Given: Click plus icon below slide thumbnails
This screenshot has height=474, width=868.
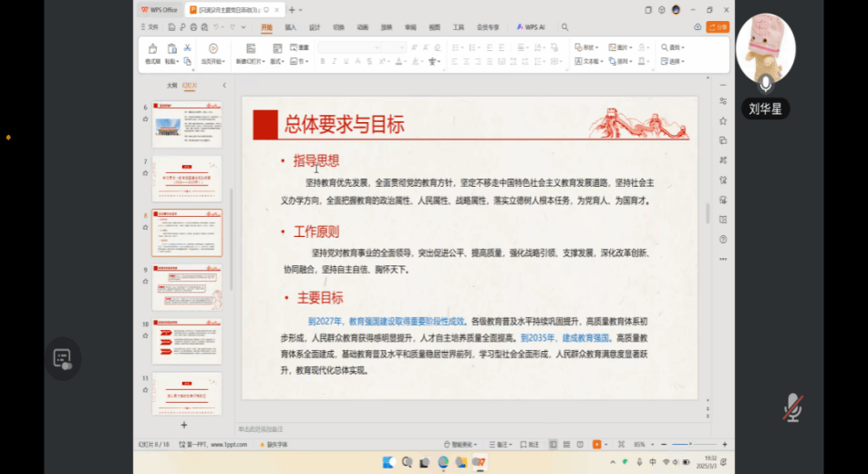Looking at the screenshot, I should point(183,425).
